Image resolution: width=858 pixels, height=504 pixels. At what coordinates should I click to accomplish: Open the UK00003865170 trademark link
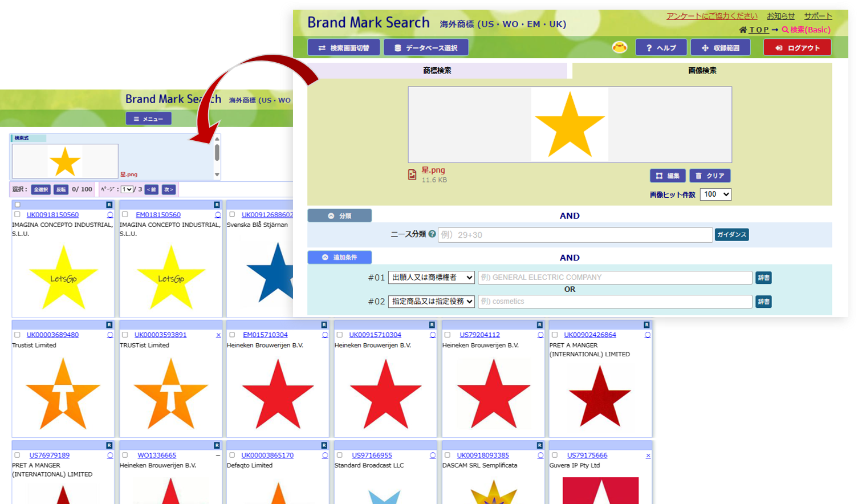click(267, 456)
